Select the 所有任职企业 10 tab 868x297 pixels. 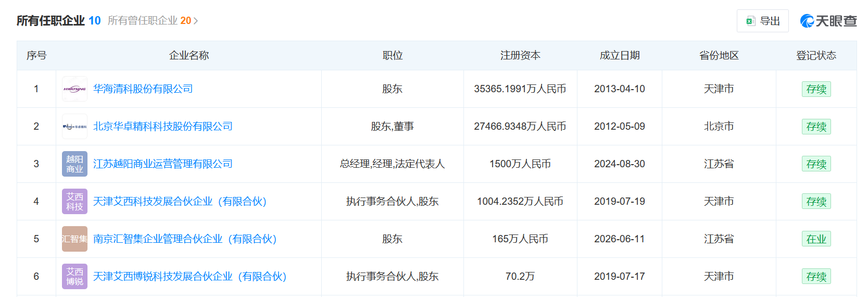(x=58, y=21)
